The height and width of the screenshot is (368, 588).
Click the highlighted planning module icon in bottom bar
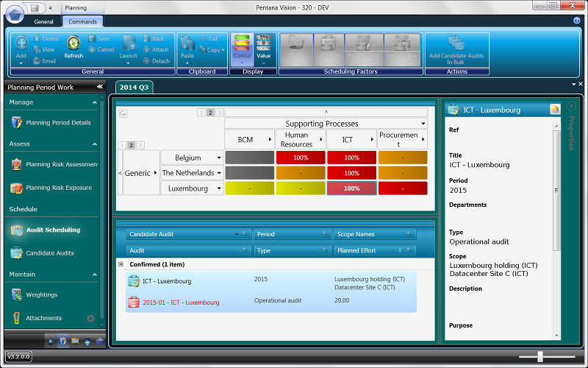coord(63,342)
